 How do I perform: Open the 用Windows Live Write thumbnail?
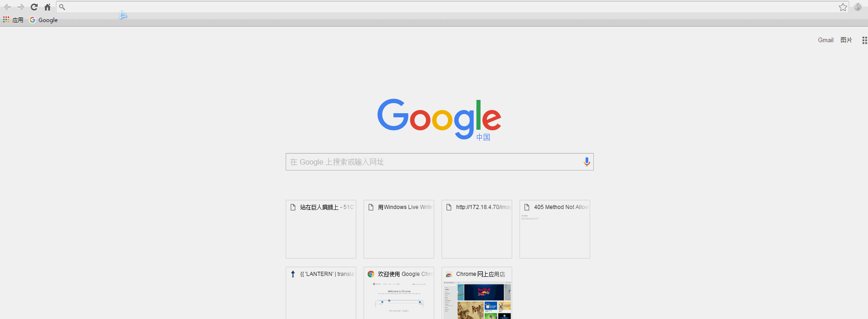click(399, 229)
